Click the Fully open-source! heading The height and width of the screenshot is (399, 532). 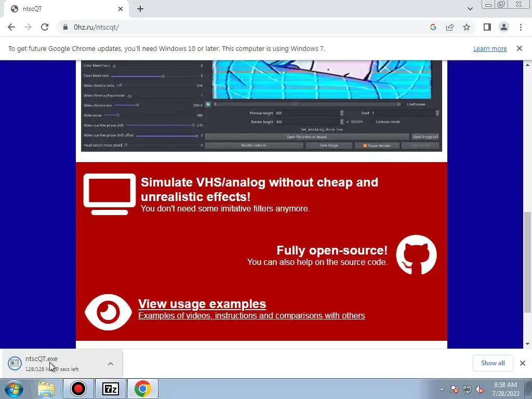(332, 250)
